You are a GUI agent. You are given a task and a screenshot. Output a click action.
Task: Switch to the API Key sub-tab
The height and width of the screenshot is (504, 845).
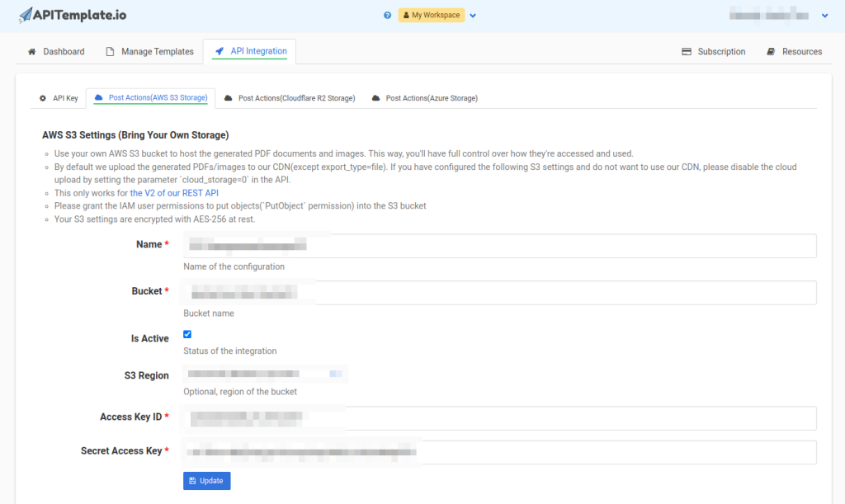click(x=59, y=98)
